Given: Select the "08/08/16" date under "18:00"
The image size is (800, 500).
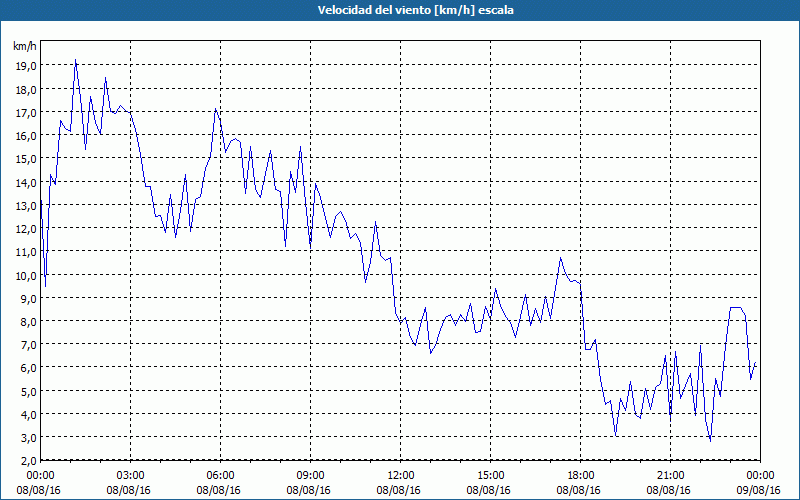Looking at the screenshot, I should 579,490.
